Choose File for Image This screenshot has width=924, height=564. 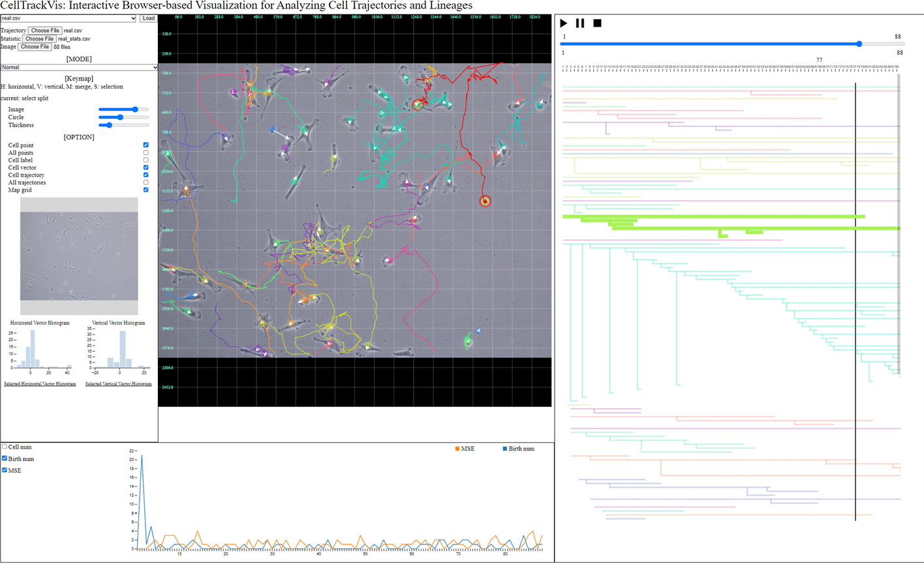coord(35,47)
